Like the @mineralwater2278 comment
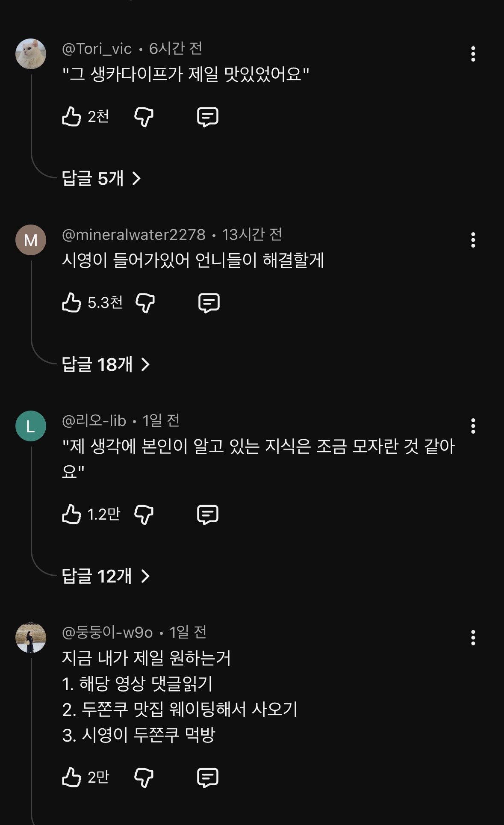Image resolution: width=504 pixels, height=825 pixels. [x=71, y=303]
